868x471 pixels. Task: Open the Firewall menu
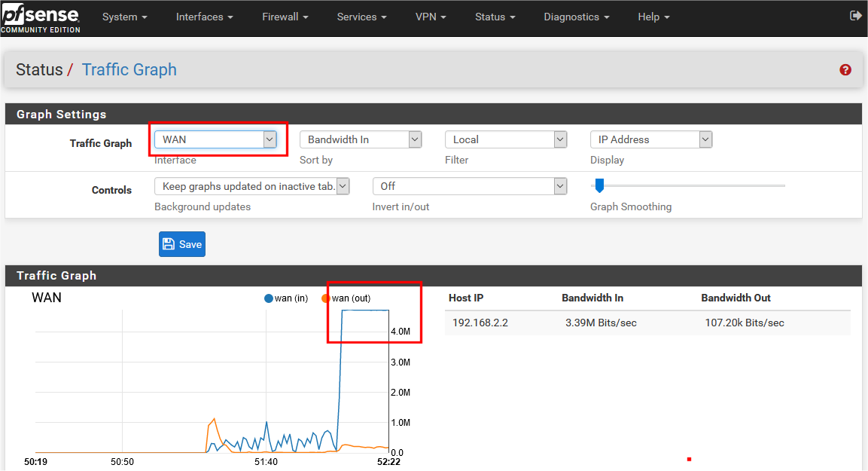pyautogui.click(x=285, y=17)
